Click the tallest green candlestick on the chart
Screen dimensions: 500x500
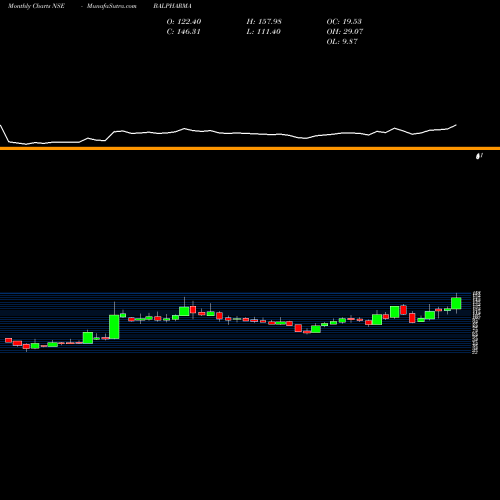pos(114,327)
